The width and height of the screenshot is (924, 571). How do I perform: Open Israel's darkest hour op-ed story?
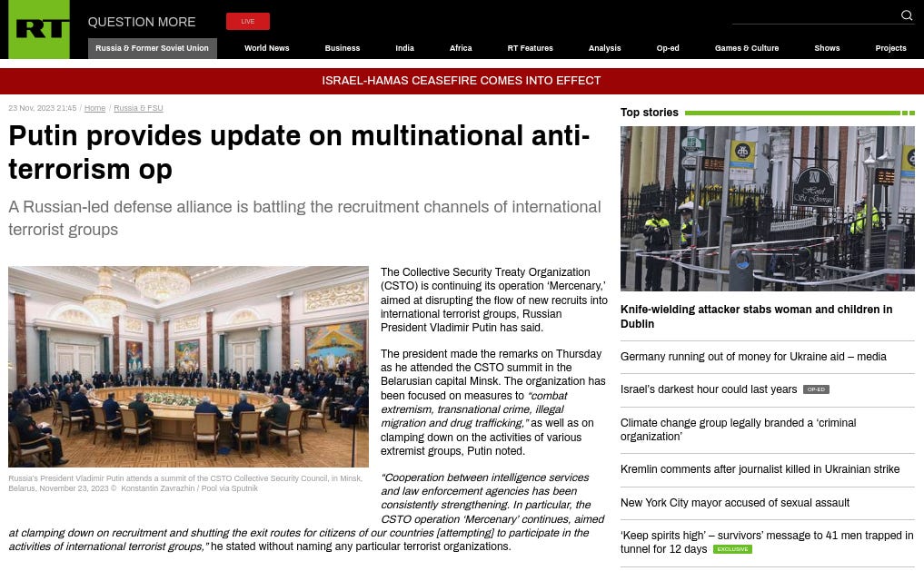(709, 389)
